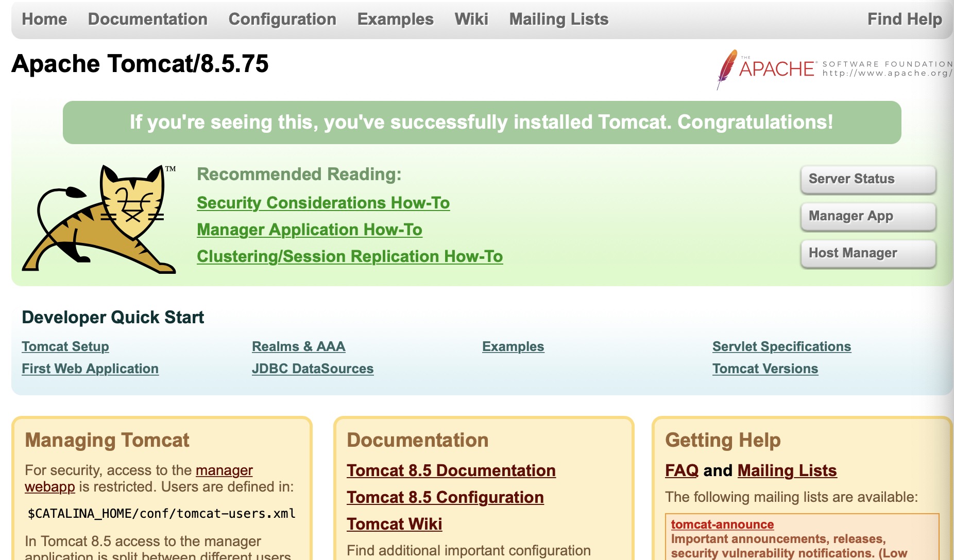Open Wiki from the top navigation
954x560 pixels.
click(x=471, y=19)
